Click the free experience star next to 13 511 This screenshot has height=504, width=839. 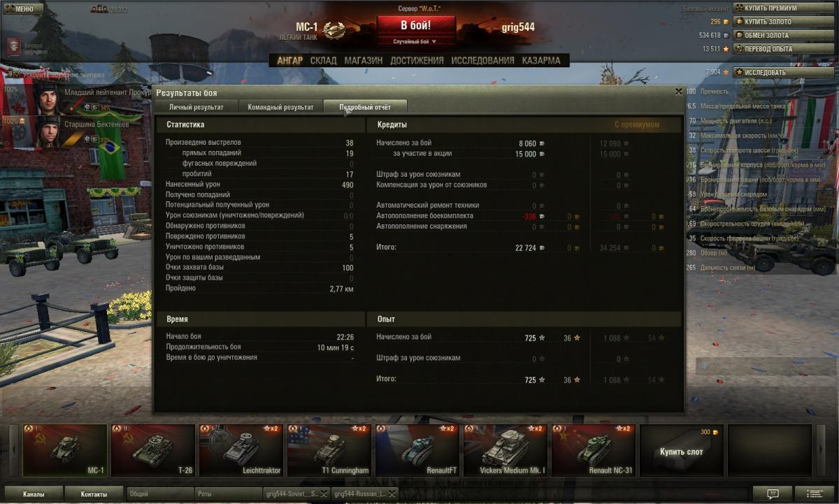(726, 49)
